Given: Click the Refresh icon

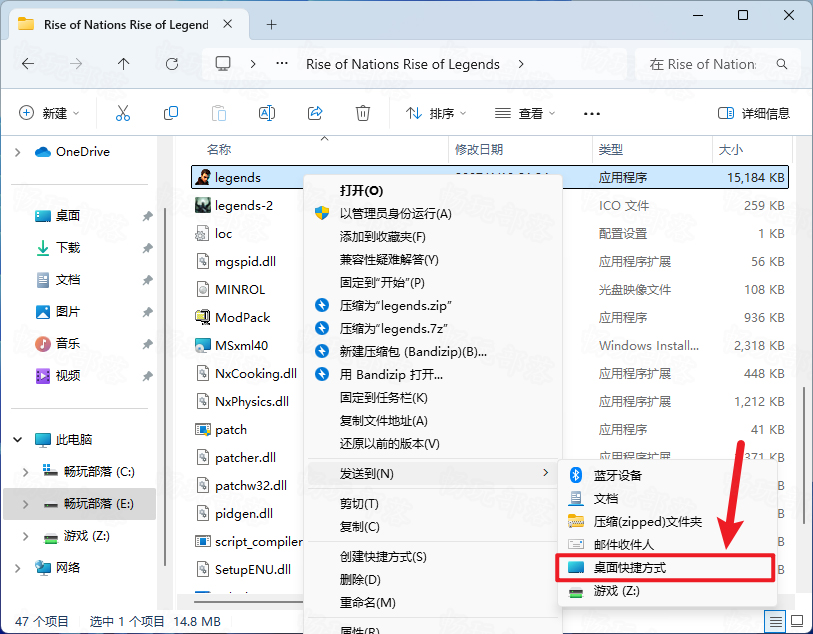Looking at the screenshot, I should coord(172,64).
